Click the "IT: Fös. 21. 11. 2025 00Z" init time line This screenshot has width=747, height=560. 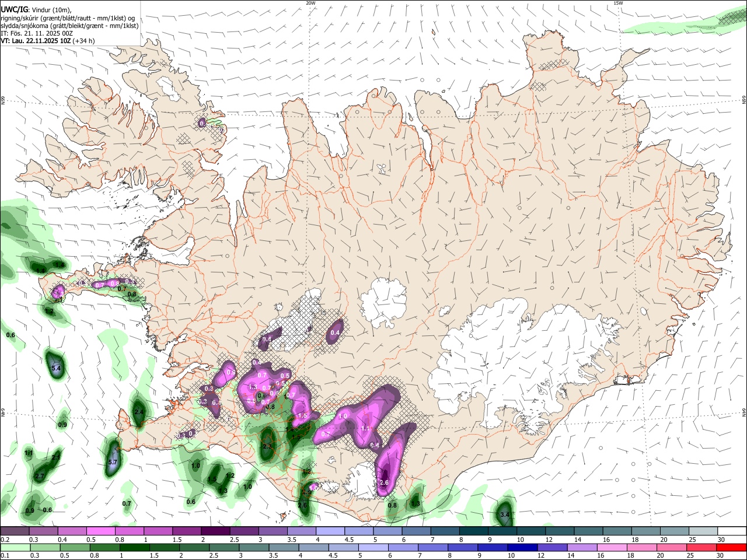[x=37, y=33]
